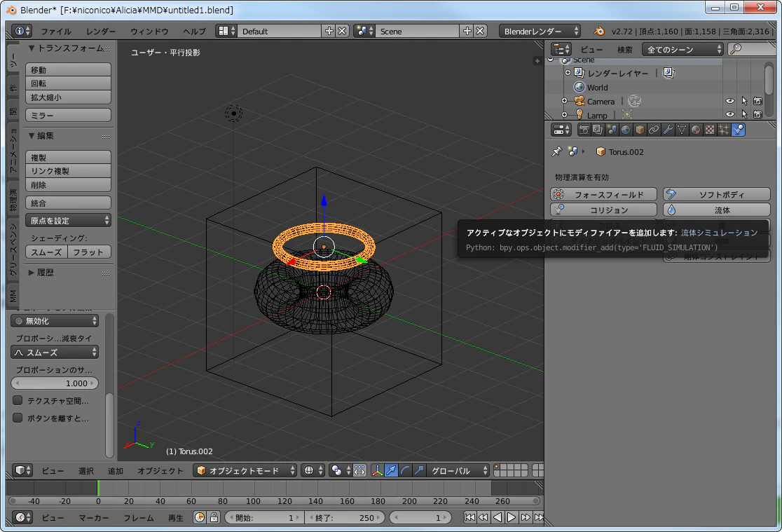Viewport: 782px width, 532px height.
Task: Open the Render properties tab
Action: (x=584, y=130)
